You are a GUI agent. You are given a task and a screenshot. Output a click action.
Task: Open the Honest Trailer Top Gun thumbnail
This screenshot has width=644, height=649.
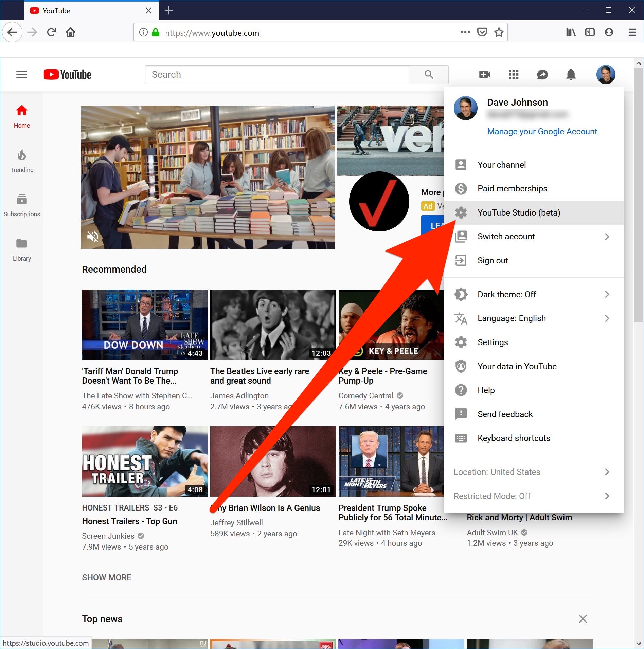[x=145, y=461]
